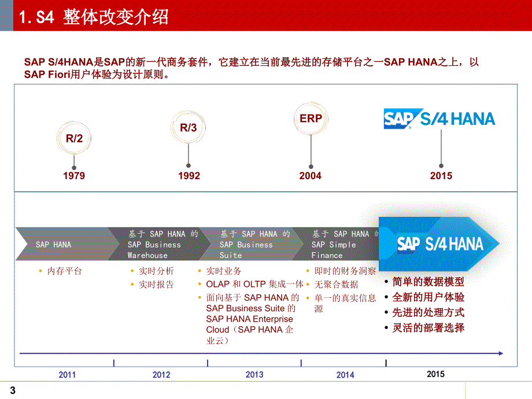532x399 pixels.
Task: Select the bullet '即时的财务洞察'
Action: pyautogui.click(x=345, y=271)
